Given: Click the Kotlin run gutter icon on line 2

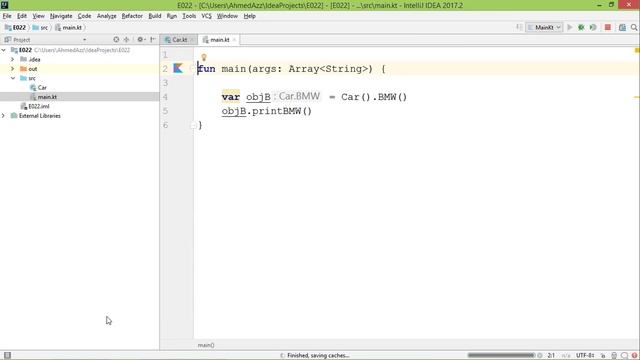Looking at the screenshot, I should [x=178, y=68].
